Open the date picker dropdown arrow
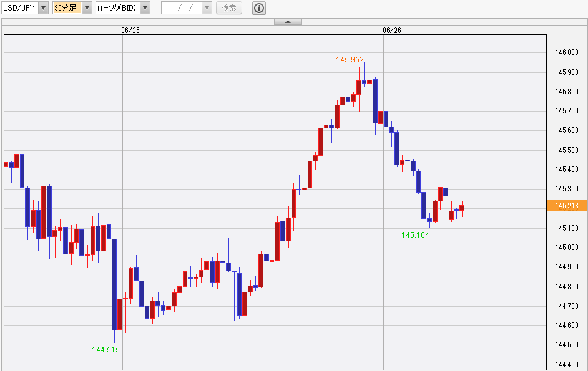The height and width of the screenshot is (371, 588). 207,8
